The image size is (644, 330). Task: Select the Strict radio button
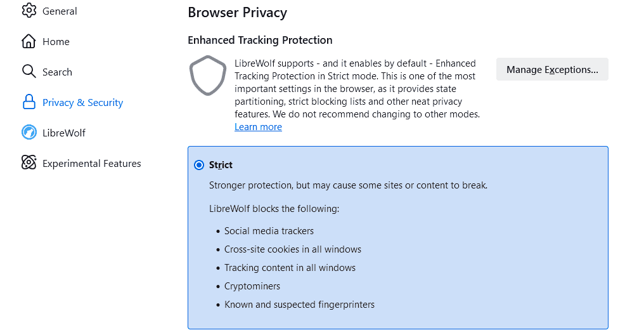pos(199,165)
